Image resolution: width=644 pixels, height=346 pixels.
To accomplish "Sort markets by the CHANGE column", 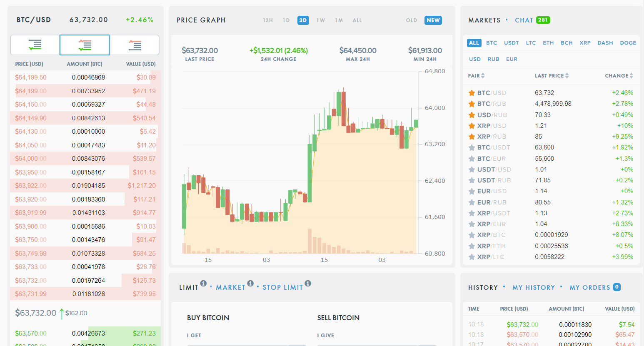I will [619, 76].
